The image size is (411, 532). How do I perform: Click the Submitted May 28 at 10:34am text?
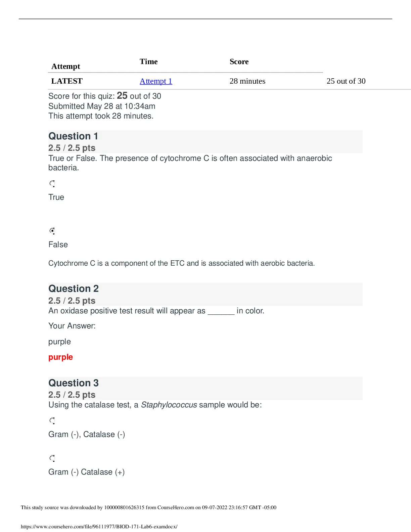[x=102, y=106]
